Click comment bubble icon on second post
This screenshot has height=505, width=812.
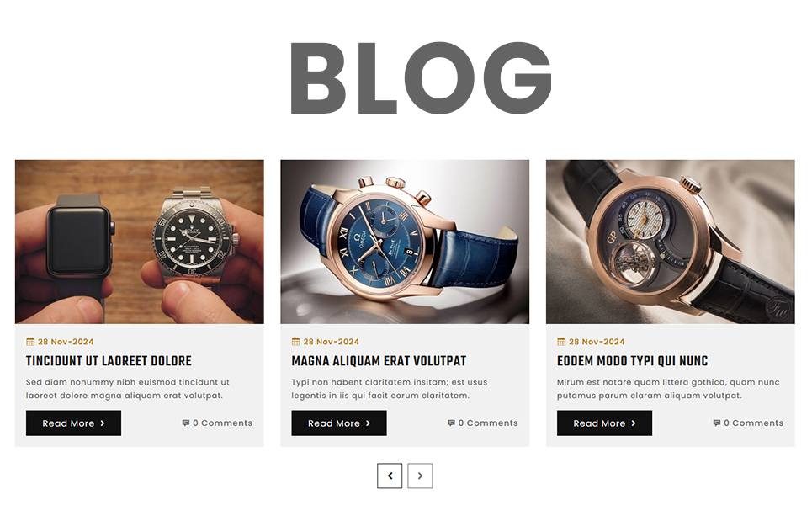click(451, 423)
